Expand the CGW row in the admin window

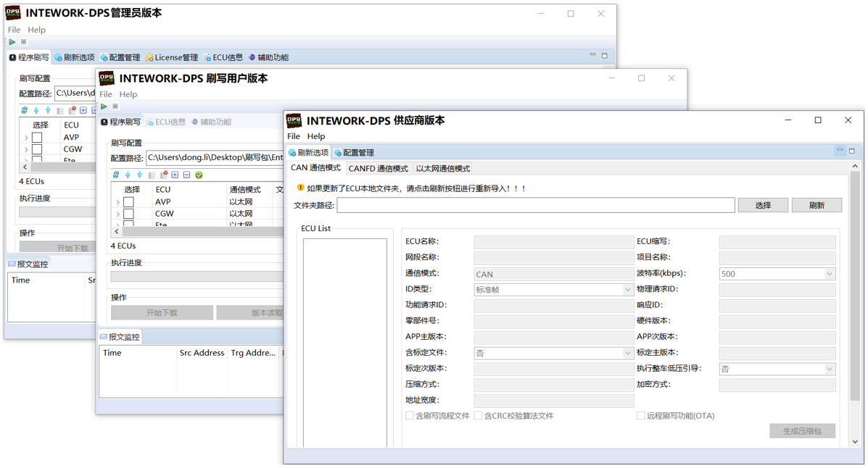tap(26, 150)
